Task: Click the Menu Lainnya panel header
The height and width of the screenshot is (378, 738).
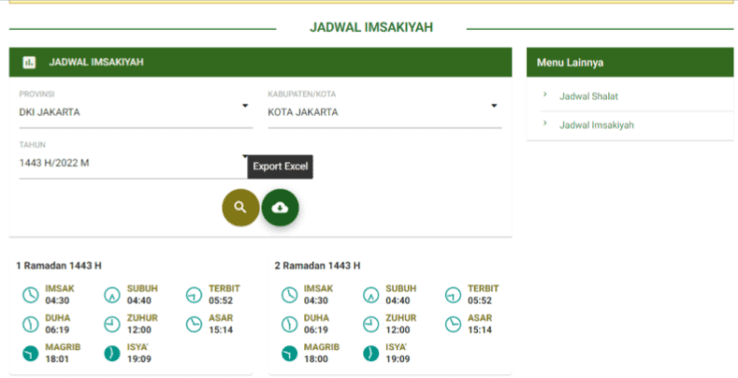Action: (630, 62)
